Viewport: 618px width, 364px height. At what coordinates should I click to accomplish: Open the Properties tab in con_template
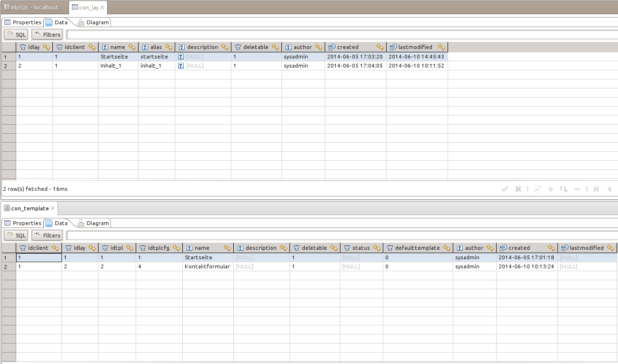coord(23,223)
